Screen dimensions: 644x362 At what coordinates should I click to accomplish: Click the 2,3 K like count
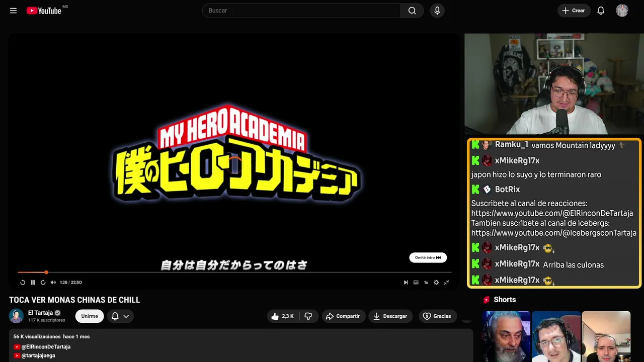pyautogui.click(x=288, y=316)
